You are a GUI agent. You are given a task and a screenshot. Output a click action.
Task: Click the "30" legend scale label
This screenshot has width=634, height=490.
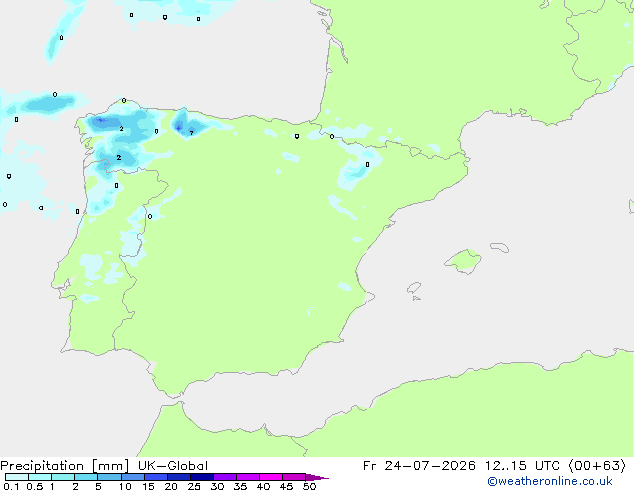coord(217,486)
